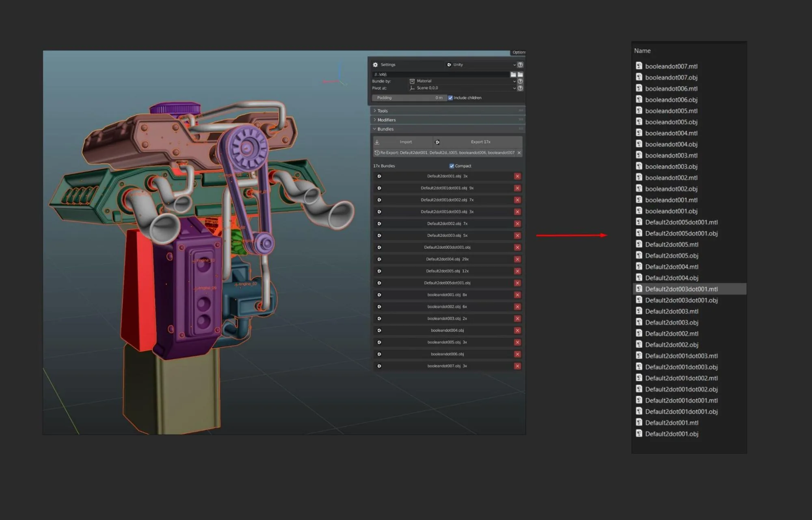Click Unity icon on Default2dot001dot001.obj row
This screenshot has height=520, width=812.
[x=379, y=188]
